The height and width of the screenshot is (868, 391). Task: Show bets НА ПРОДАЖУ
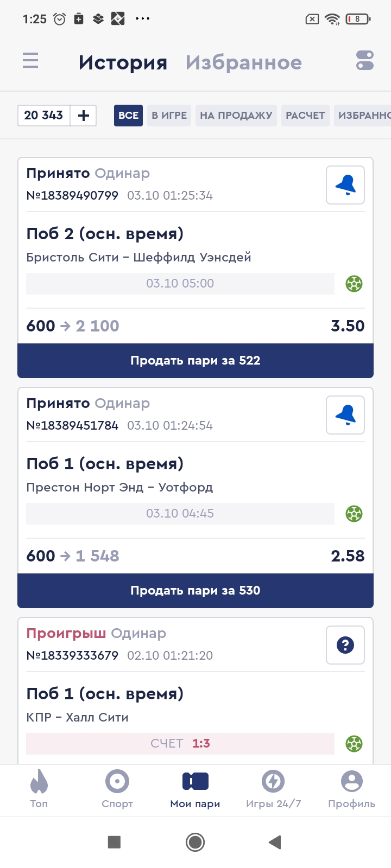click(x=236, y=116)
